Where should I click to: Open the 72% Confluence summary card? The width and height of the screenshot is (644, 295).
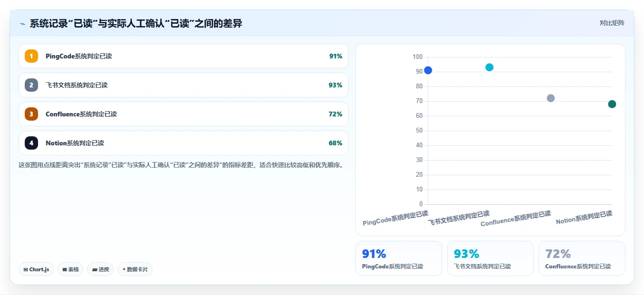(582, 258)
